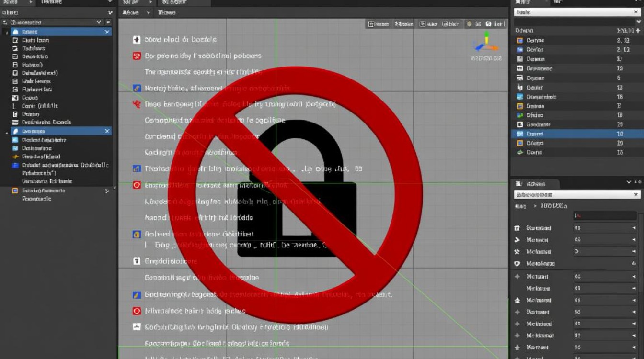
Task: Select the green cone icon at the statistics list bottom
Action: [520, 153]
